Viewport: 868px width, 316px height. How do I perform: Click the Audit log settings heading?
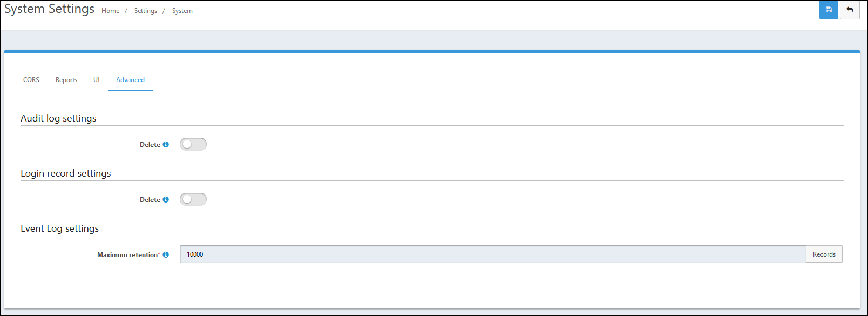pyautogui.click(x=58, y=118)
